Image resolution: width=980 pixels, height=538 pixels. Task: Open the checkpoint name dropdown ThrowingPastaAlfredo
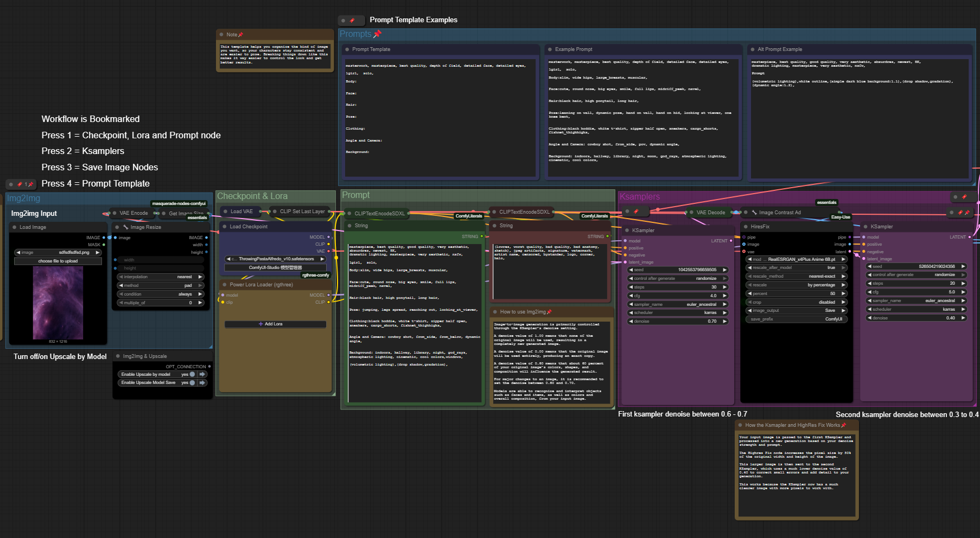click(275, 259)
